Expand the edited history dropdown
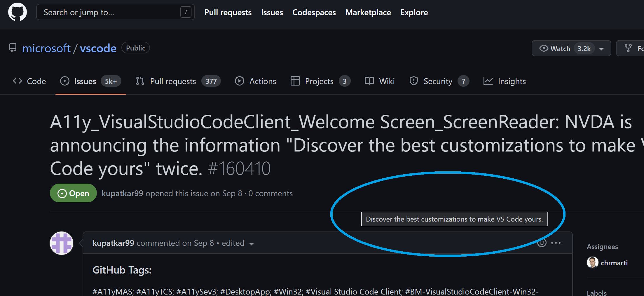 (252, 243)
